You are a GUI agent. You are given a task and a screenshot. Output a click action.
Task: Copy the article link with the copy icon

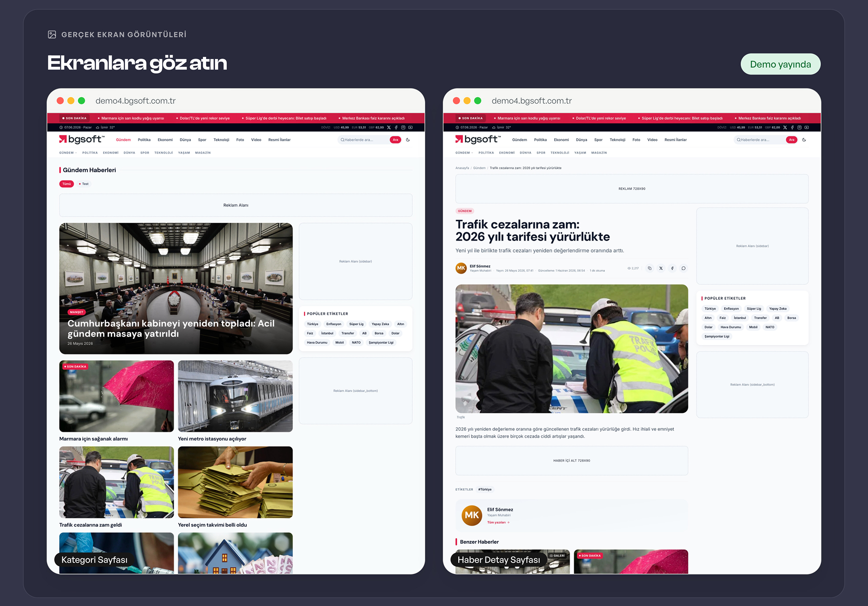(x=650, y=268)
